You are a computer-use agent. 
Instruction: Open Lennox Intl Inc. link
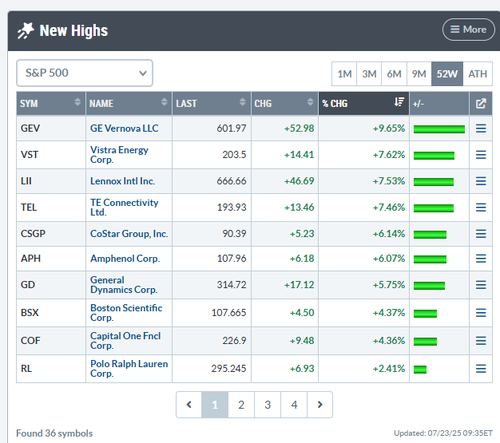(x=122, y=181)
